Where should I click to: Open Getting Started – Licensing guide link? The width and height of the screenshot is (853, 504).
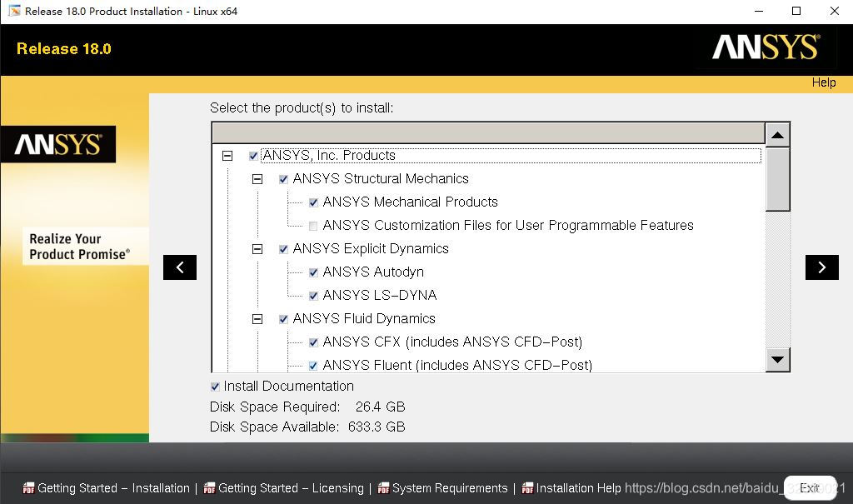tap(291, 488)
